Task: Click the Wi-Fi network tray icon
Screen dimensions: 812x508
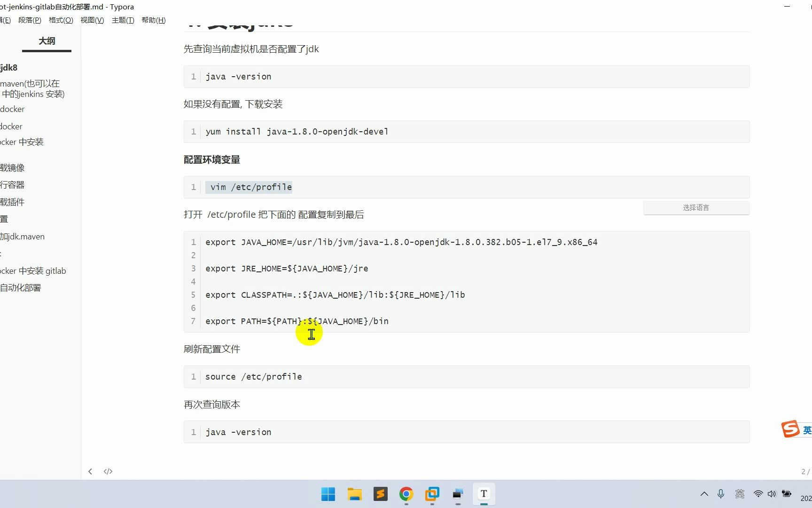Action: (x=758, y=494)
